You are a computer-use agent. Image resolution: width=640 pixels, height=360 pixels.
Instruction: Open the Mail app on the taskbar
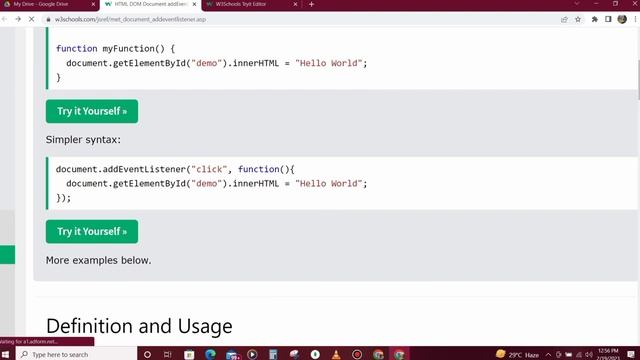click(232, 354)
